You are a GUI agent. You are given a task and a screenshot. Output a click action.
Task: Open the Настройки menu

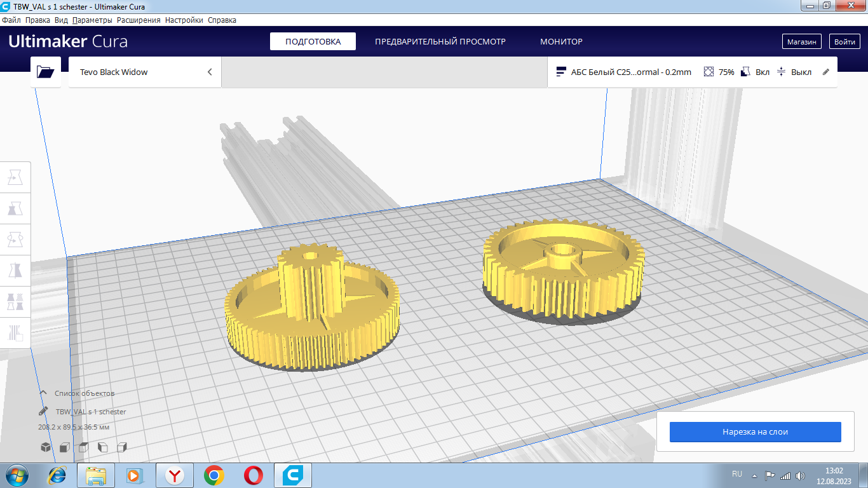pos(184,20)
